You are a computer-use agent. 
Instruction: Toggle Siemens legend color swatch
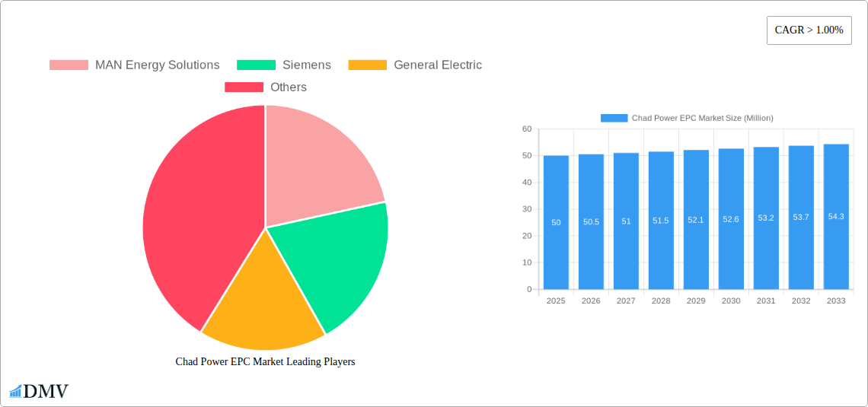pos(256,65)
